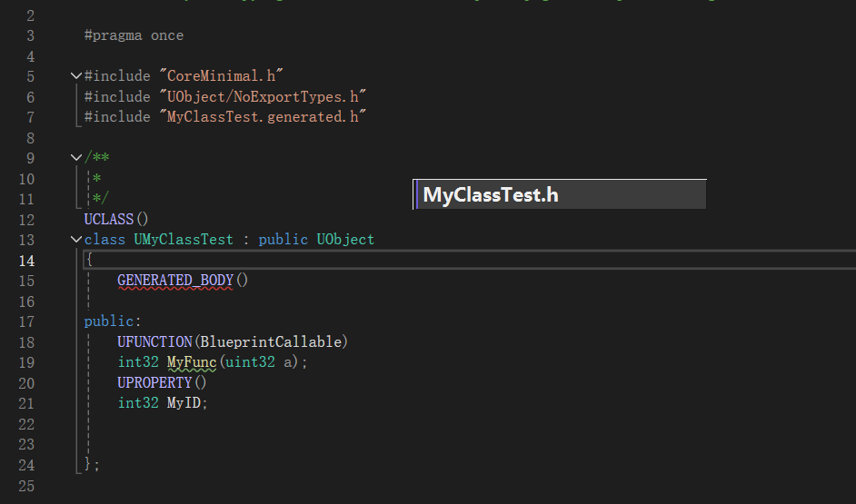Click line number 24 in the gutter
This screenshot has height=504, width=856.
26,465
